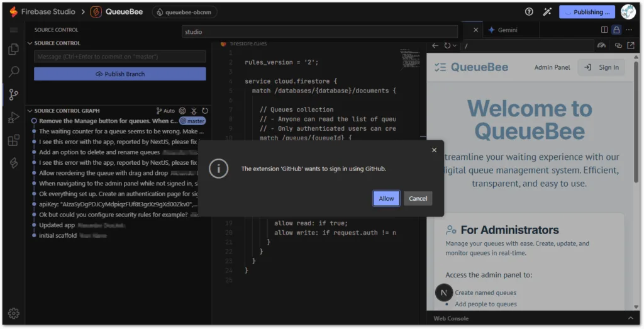Expand the Web Console panel chevron

click(630, 318)
